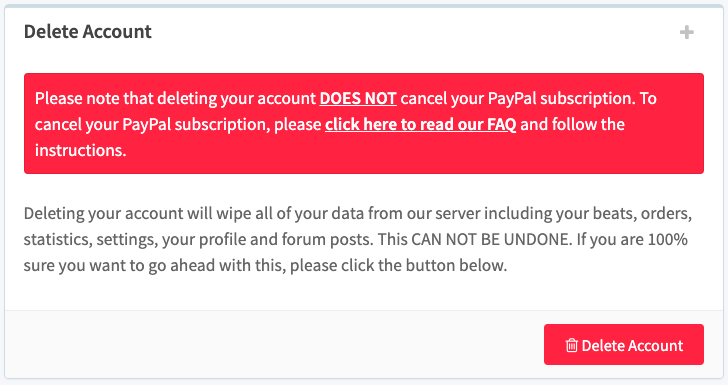Click the red Delete Account button
Viewport: 728px width, 385px height.
[624, 345]
